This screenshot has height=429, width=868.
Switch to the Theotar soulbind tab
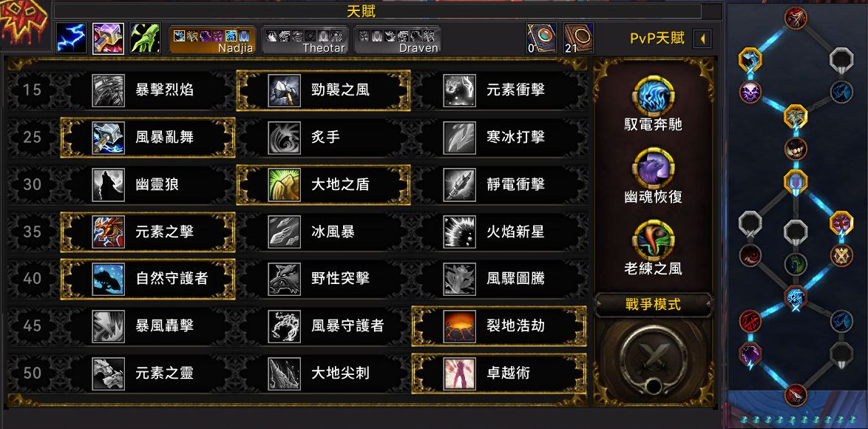coord(305,40)
